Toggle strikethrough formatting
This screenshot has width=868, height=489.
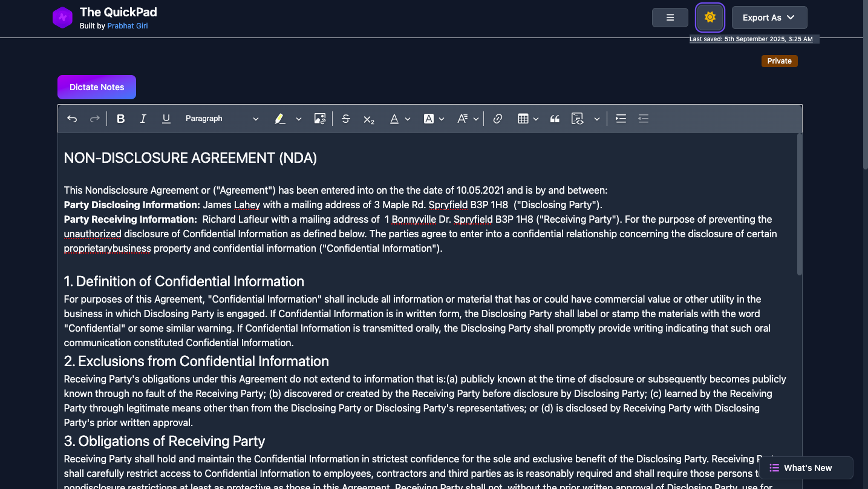pyautogui.click(x=346, y=119)
